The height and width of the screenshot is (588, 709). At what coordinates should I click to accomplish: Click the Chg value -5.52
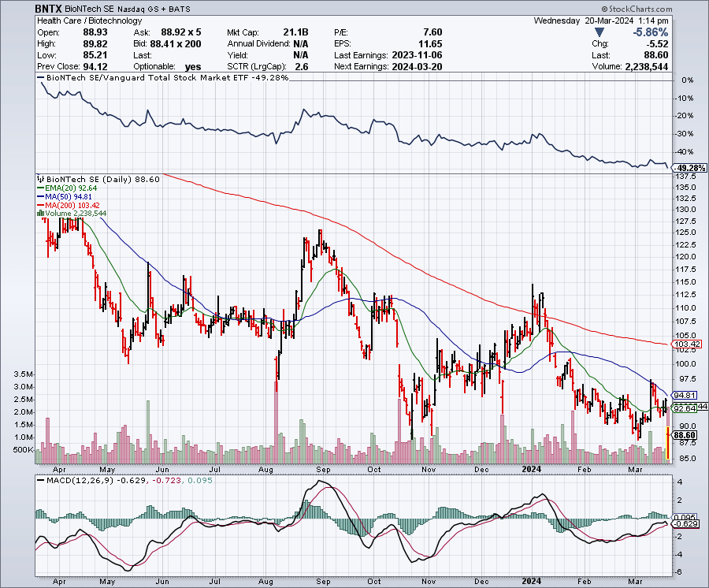[x=655, y=44]
